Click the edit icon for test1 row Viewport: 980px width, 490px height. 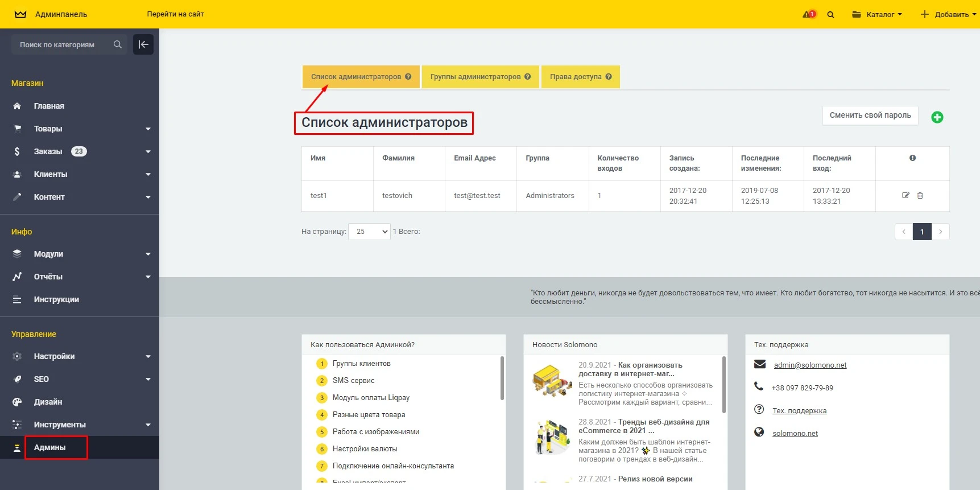(905, 195)
